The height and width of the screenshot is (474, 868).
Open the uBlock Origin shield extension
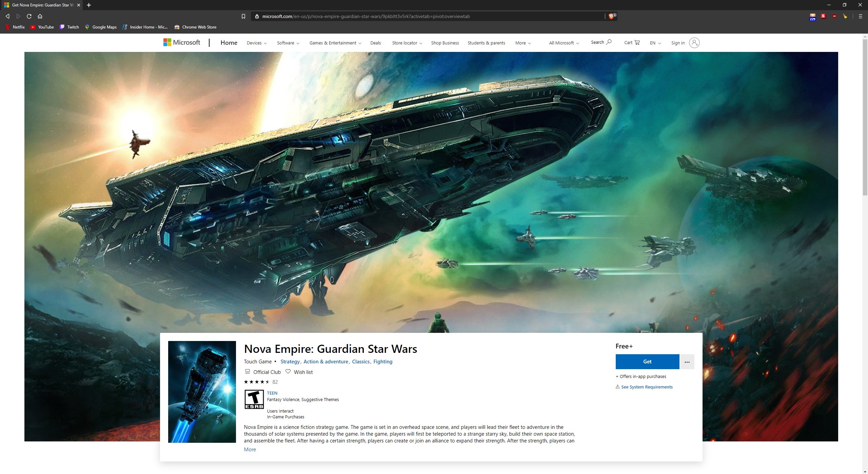pyautogui.click(x=834, y=16)
